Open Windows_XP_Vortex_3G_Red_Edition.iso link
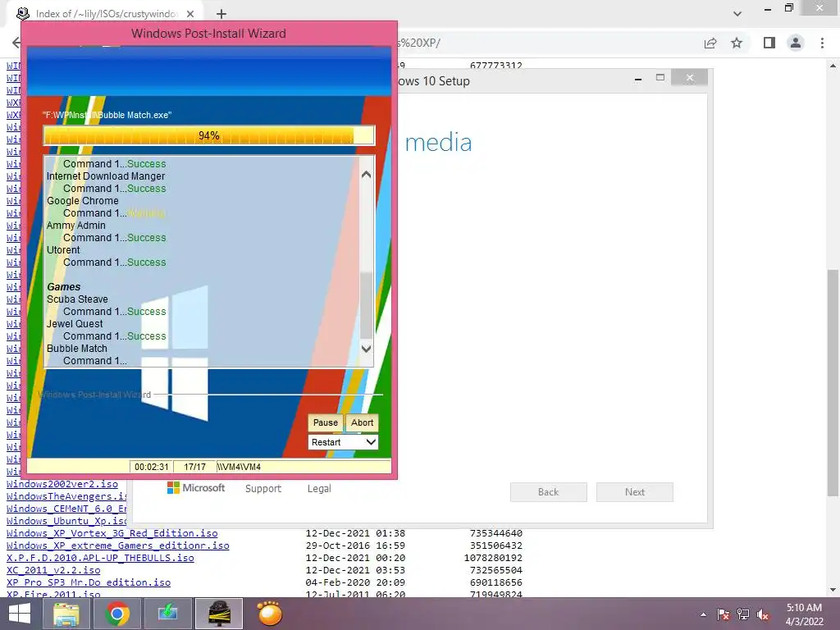This screenshot has height=630, width=840. tap(112, 533)
